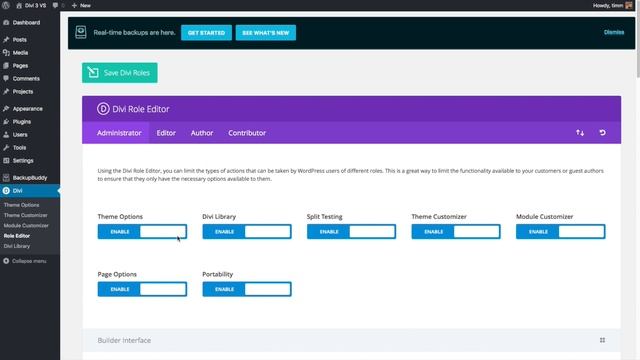Click the Plugins plug icon
The image size is (640, 360).
pos(6,122)
